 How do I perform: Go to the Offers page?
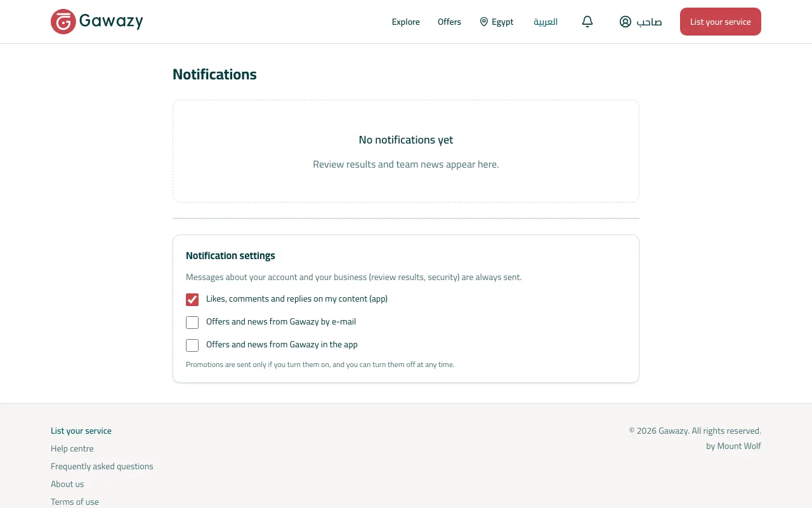449,22
